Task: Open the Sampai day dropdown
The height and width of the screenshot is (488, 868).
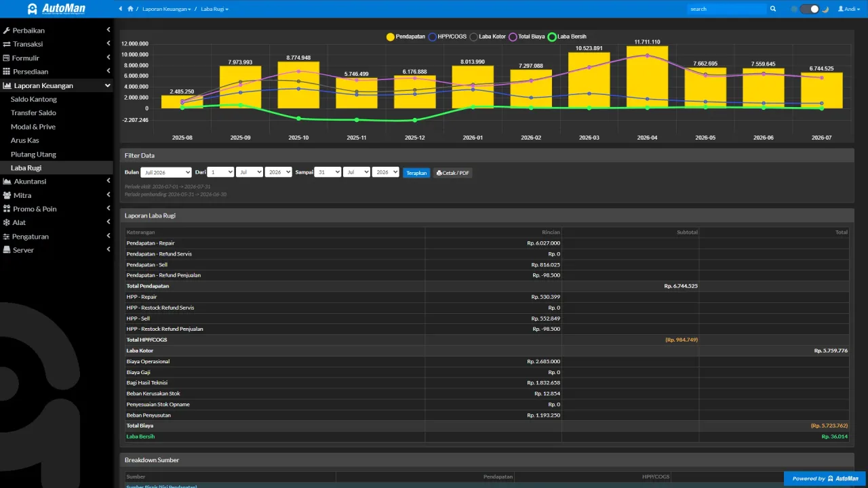Action: [x=328, y=172]
